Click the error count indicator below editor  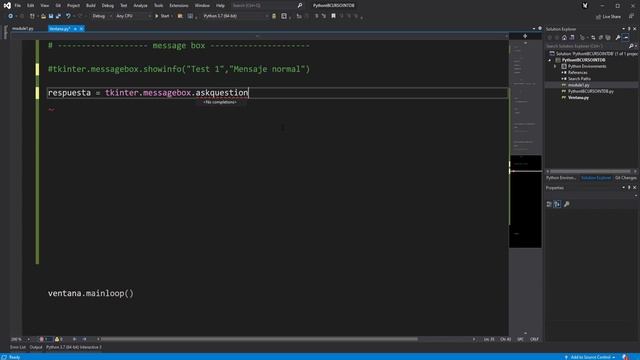point(44,339)
